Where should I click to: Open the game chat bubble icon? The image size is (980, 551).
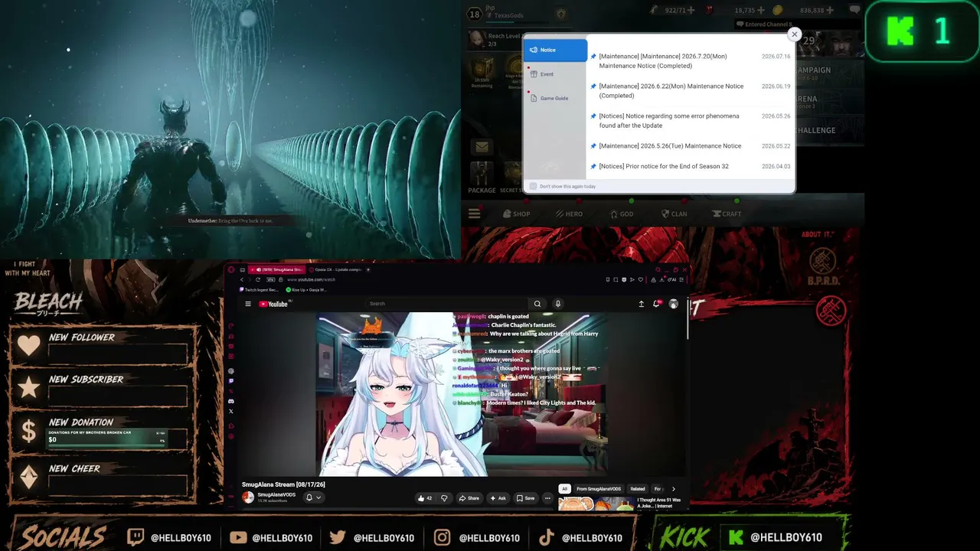[x=854, y=10]
